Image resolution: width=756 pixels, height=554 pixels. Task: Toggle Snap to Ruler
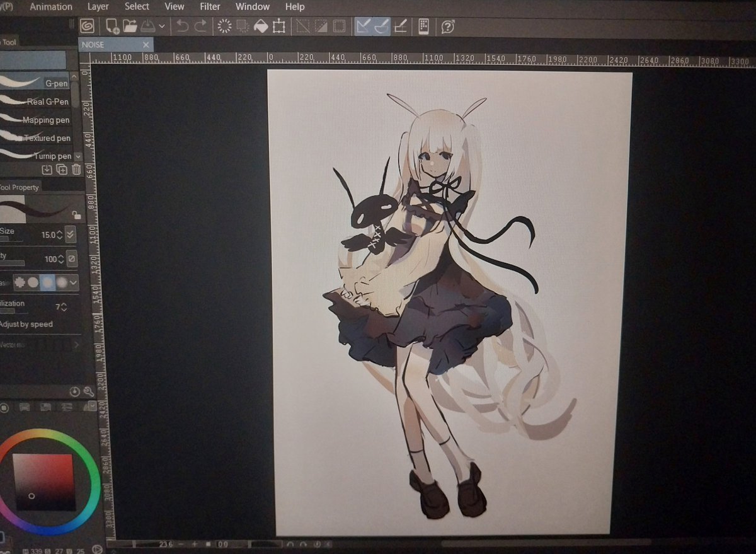364,26
